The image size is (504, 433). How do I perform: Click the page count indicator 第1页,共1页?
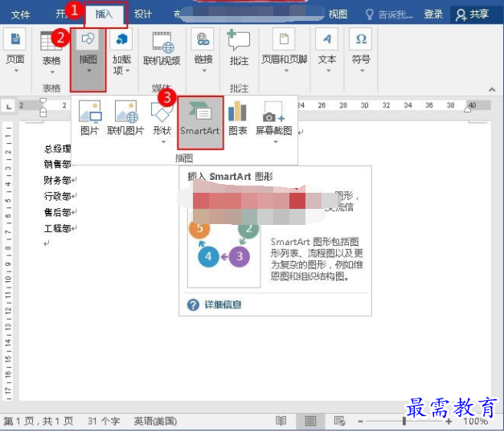pos(39,421)
